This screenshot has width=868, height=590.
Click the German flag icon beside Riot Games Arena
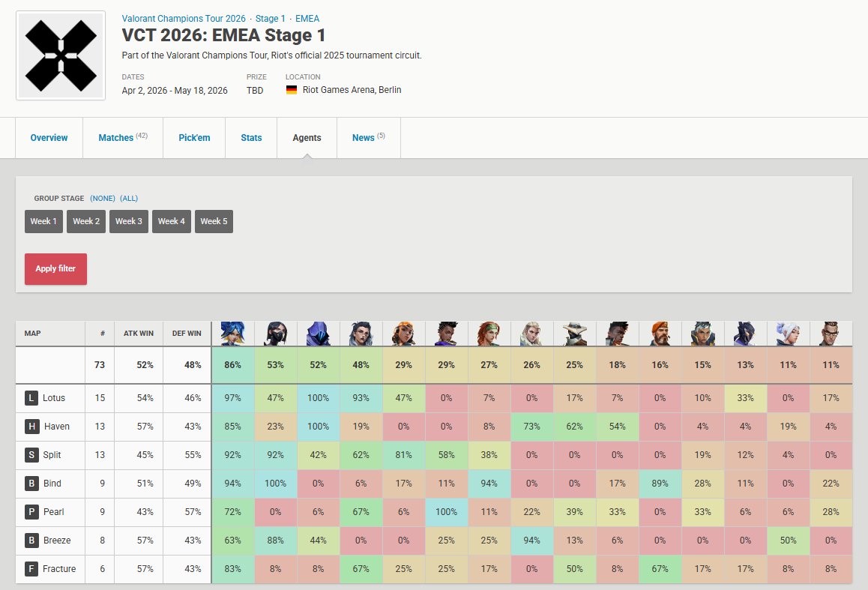coord(291,90)
